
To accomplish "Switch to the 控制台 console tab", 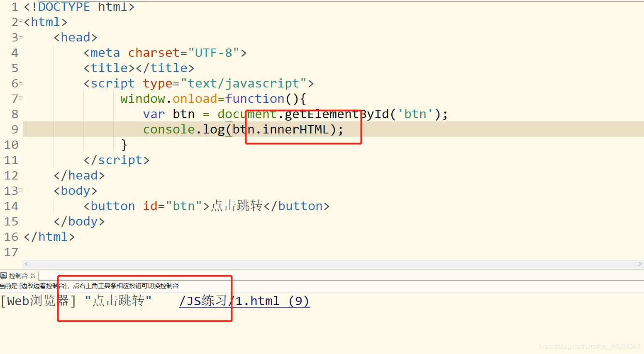I will 18,275.
